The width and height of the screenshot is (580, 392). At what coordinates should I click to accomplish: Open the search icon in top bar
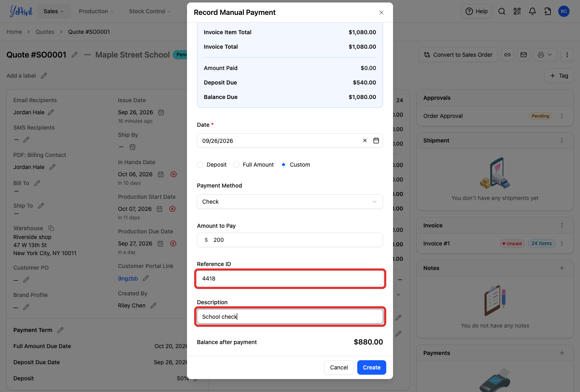502,11
